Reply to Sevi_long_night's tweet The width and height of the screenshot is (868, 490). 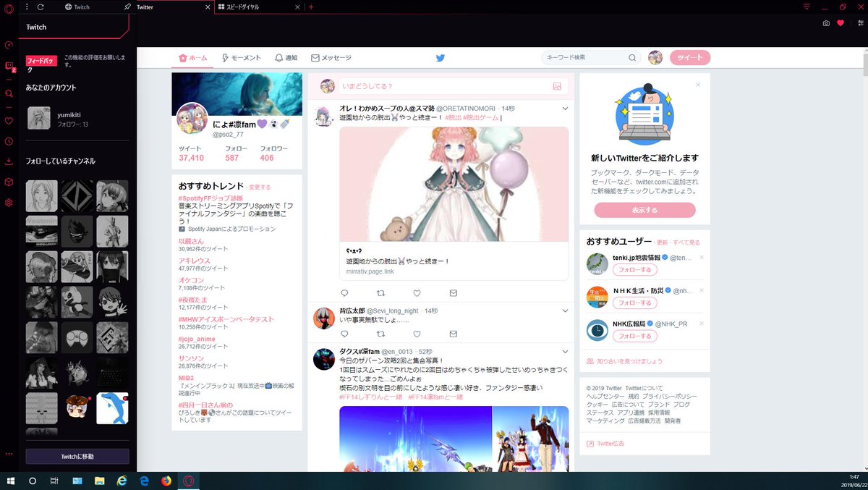pos(344,334)
